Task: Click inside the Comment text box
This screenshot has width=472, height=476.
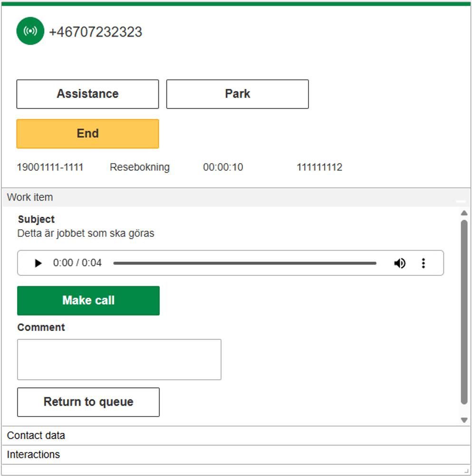Action: [x=119, y=359]
